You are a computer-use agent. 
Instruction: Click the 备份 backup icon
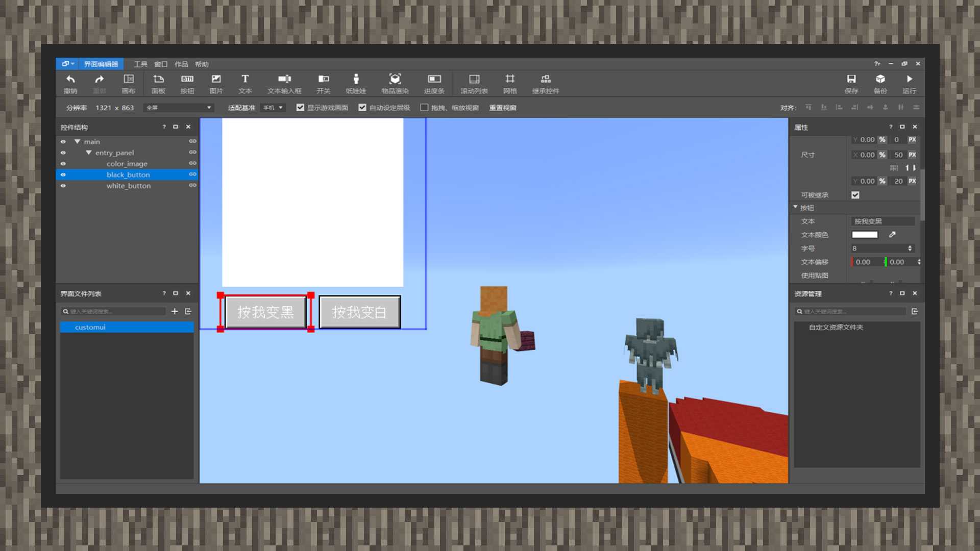[x=880, y=79]
